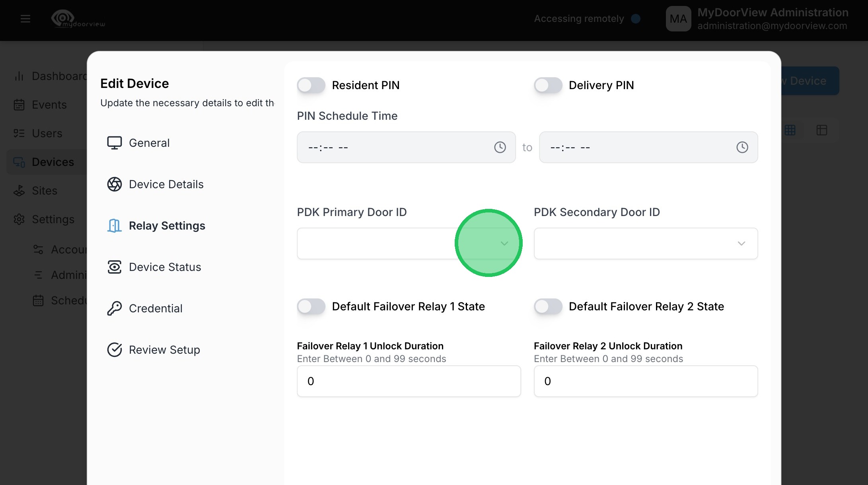Image resolution: width=868 pixels, height=485 pixels.
Task: Turn on the Delivery PIN switch
Action: [x=548, y=85]
